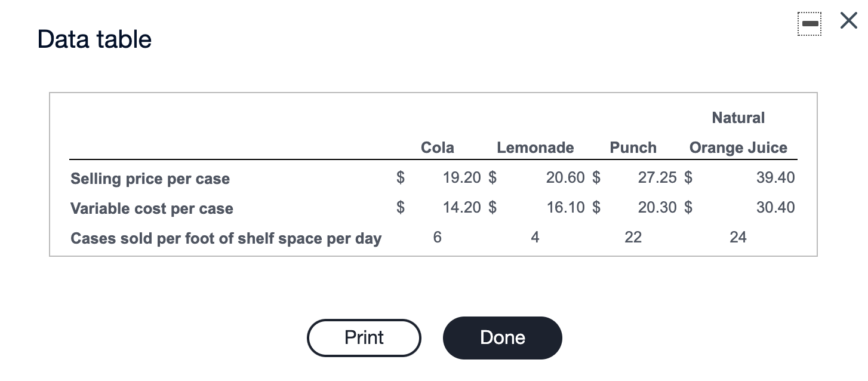Click the 27.25 Punch selling price value
This screenshot has height=381, width=868.
click(658, 177)
